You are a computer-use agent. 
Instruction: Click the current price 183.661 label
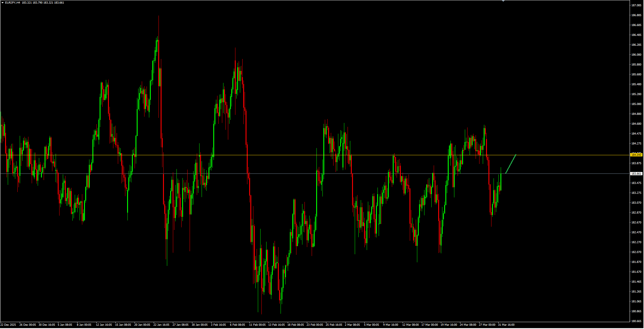(636, 174)
